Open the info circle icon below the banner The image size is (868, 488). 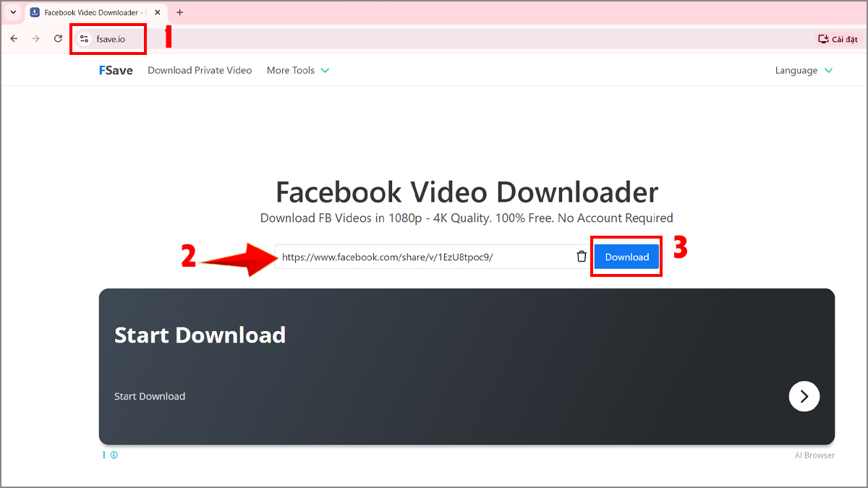114,455
